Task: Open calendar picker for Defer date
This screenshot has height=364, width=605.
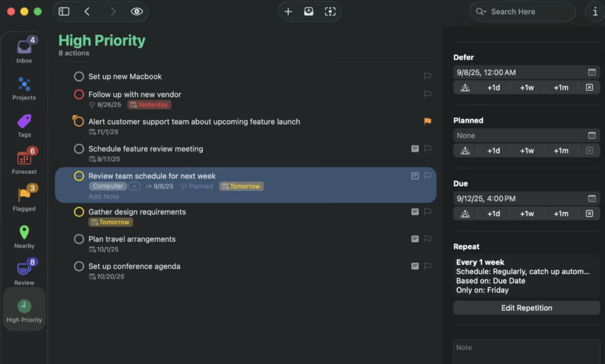Action: 591,73
